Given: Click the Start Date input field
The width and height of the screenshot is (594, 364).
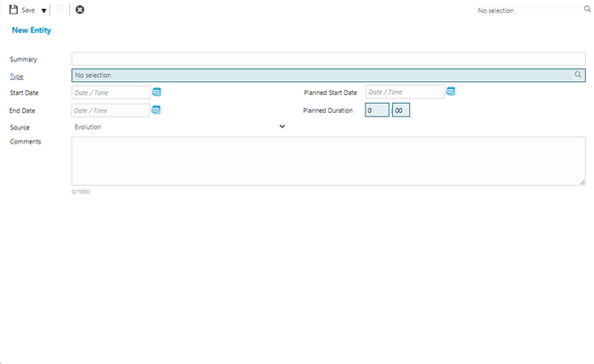Looking at the screenshot, I should [111, 93].
